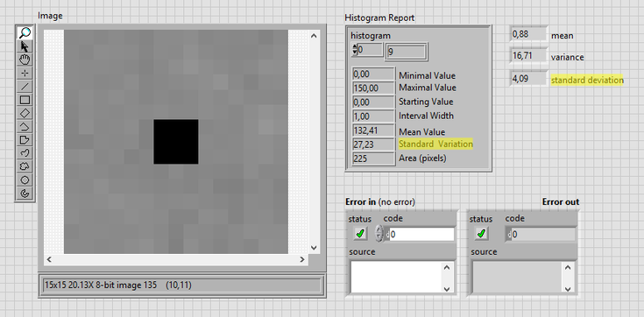Click Error in source scroll down arrow

coord(447,289)
